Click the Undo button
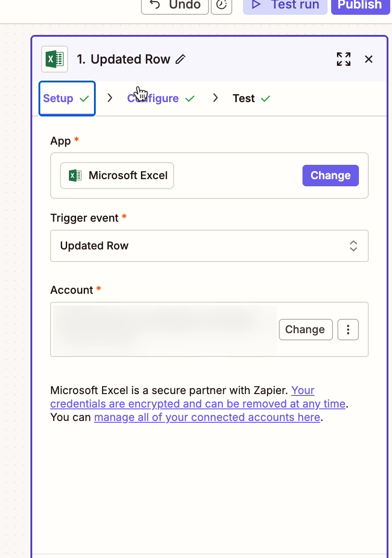The image size is (392, 558). pos(175,5)
